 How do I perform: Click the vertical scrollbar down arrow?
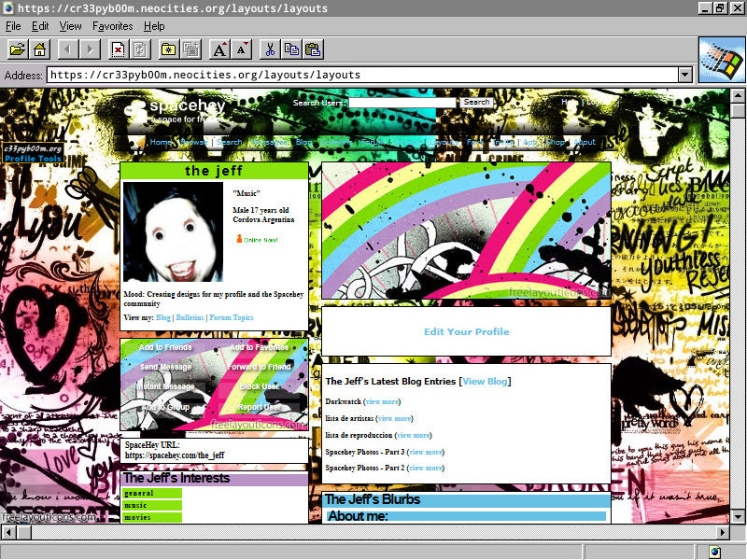tap(738, 516)
